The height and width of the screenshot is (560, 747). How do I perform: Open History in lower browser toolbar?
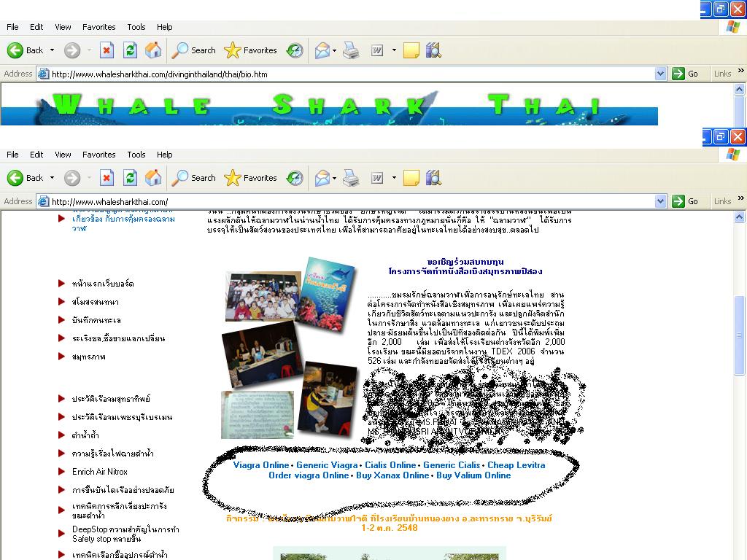click(x=295, y=178)
